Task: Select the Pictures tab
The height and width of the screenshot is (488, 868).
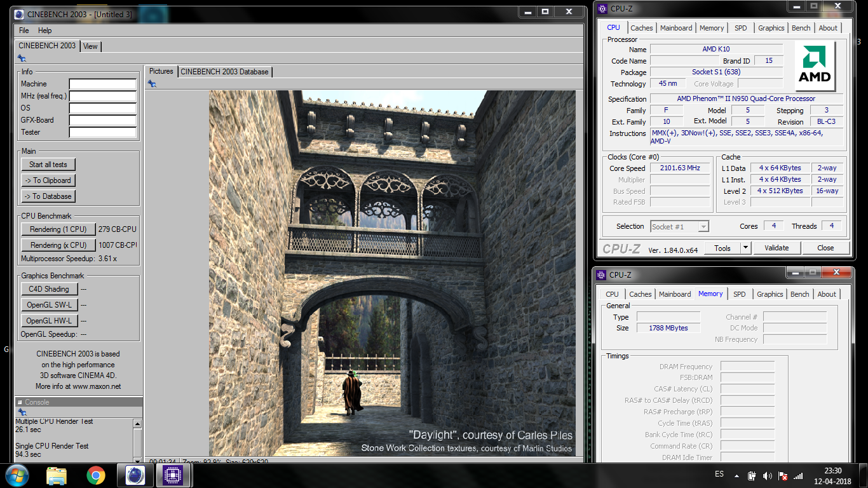Action: 161,71
